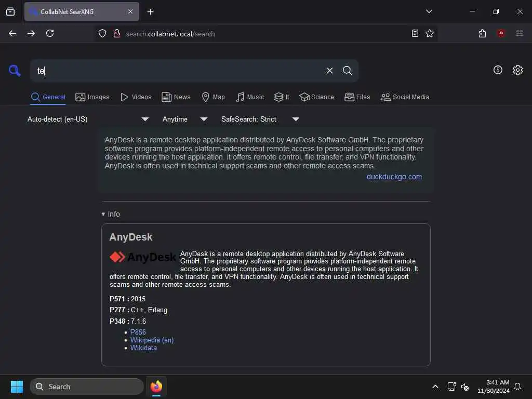Switch to the Images category tab
The height and width of the screenshot is (399, 532).
(92, 97)
